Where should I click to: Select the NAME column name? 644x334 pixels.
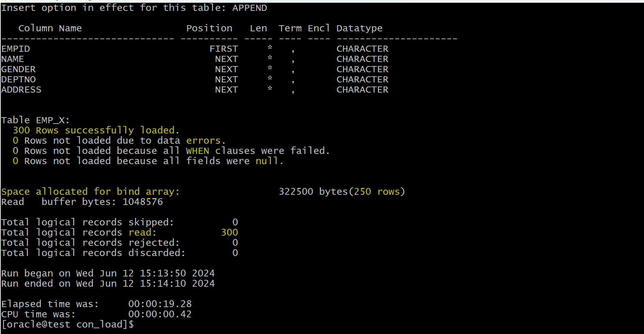pyautogui.click(x=13, y=59)
